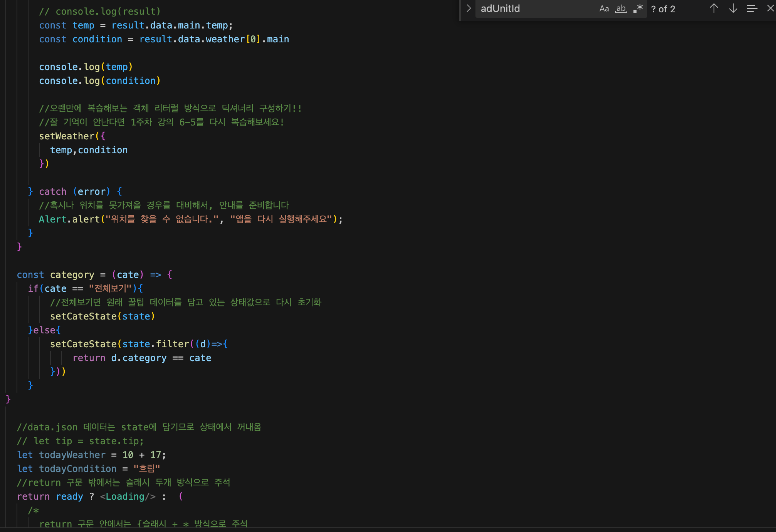This screenshot has height=532, width=776.
Task: Click the "const category = (cate) => {" declaration
Action: click(94, 275)
